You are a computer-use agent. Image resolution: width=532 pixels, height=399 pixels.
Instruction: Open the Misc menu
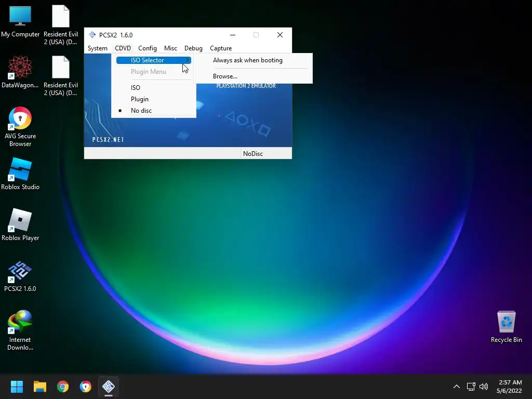(x=170, y=48)
